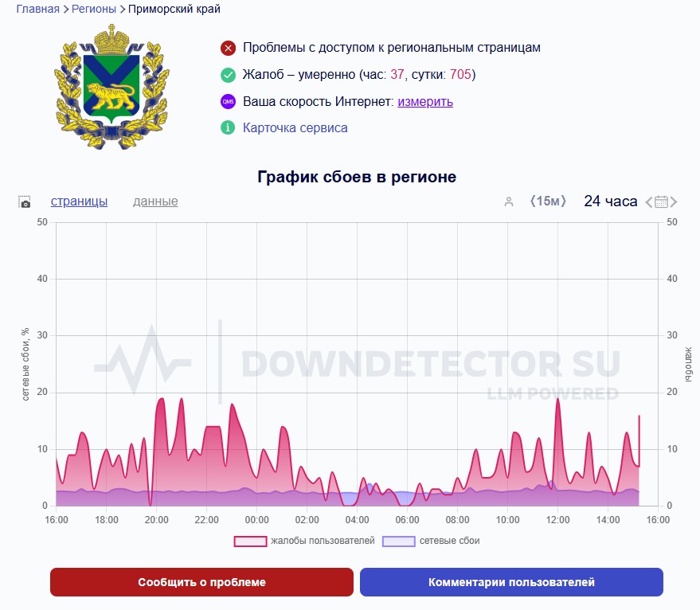Navigate to 'Регионы' in the breadcrumb
Viewport: 700px width, 610px height.
(94, 10)
